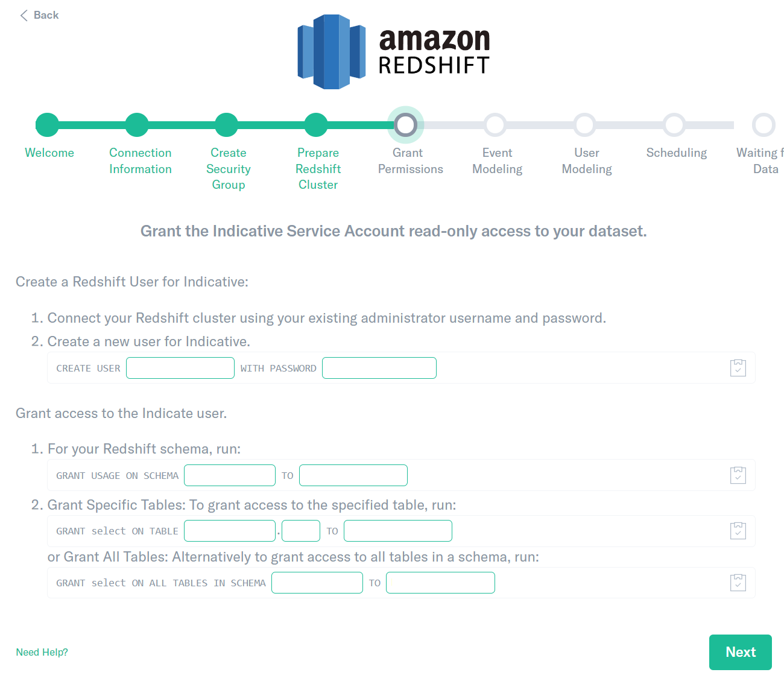The image size is (784, 684).
Task: Copy the CREATE USER command to clipboard
Action: coord(738,368)
